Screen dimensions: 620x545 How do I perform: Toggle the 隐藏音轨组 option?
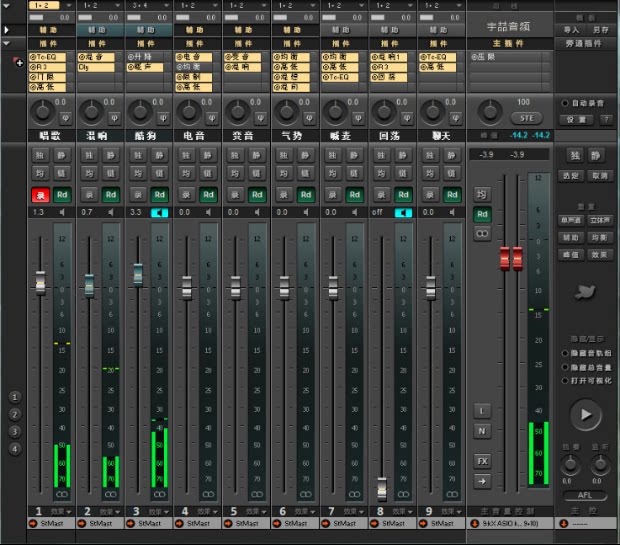coord(566,353)
